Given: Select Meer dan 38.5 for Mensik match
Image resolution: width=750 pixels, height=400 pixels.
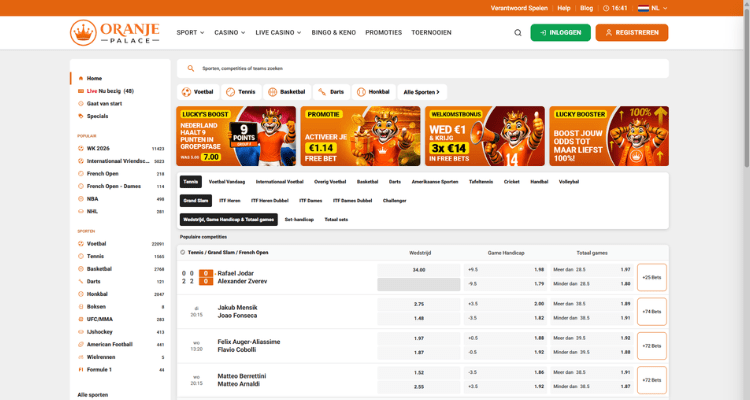Looking at the screenshot, I should click(592, 304).
